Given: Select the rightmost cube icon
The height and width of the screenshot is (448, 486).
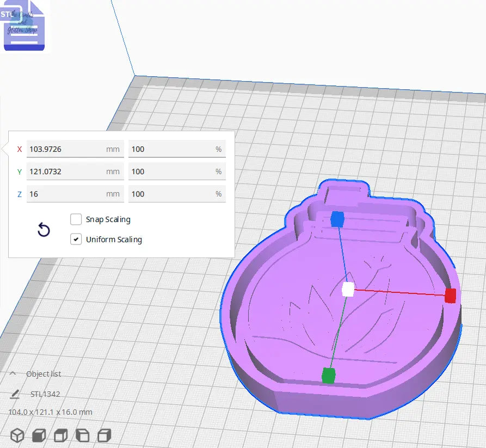Looking at the screenshot, I should tap(103, 435).
